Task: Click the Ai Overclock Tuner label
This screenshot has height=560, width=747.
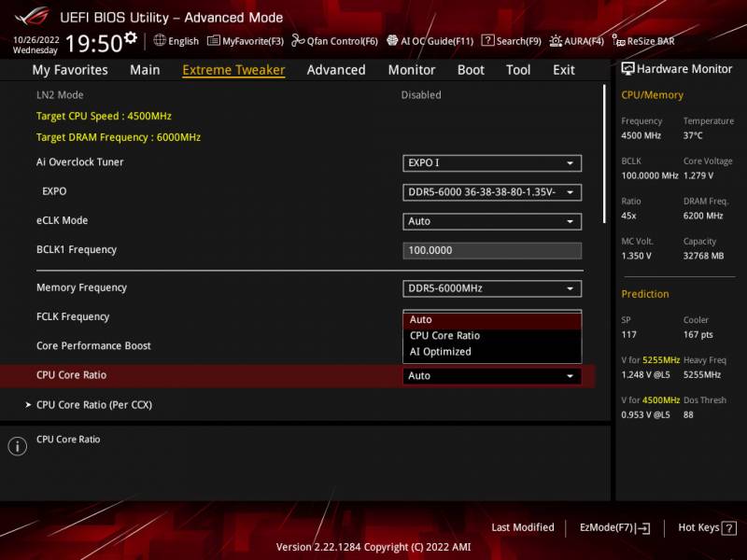Action: [x=79, y=161]
